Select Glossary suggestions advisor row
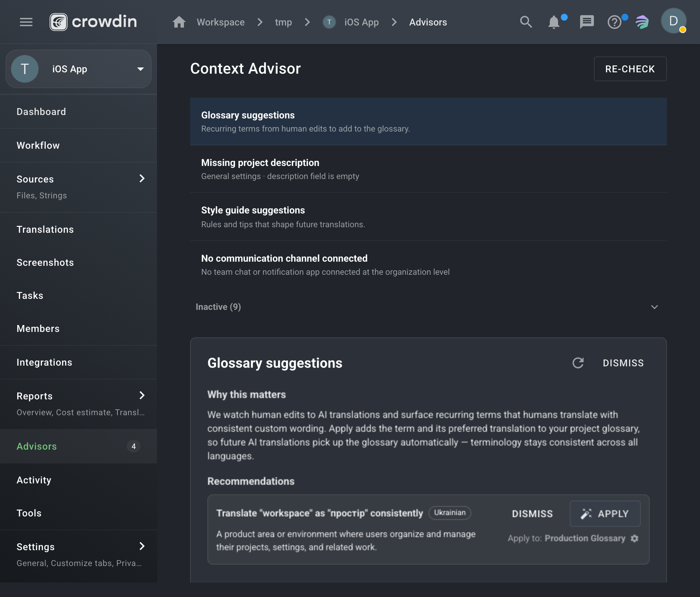The height and width of the screenshot is (597, 700). click(x=428, y=122)
